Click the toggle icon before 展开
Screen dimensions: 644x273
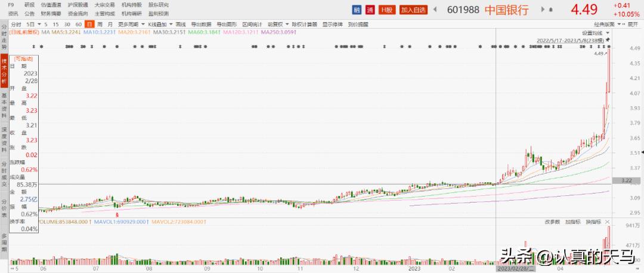[623, 24]
